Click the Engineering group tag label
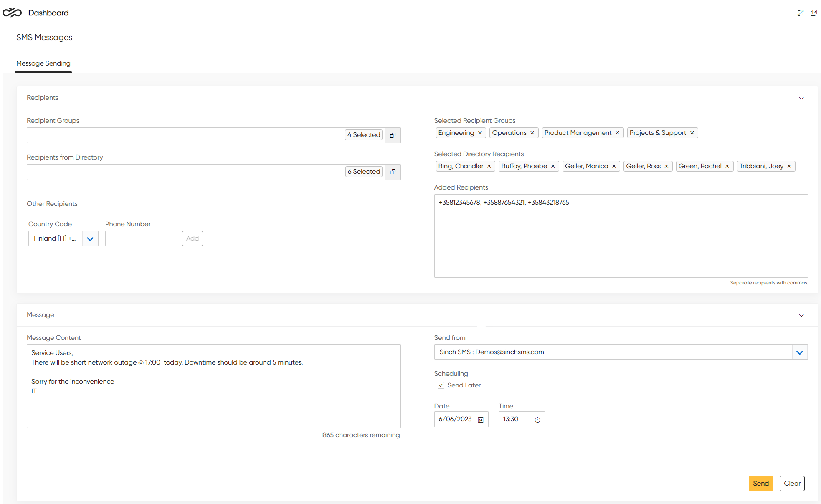 point(456,133)
